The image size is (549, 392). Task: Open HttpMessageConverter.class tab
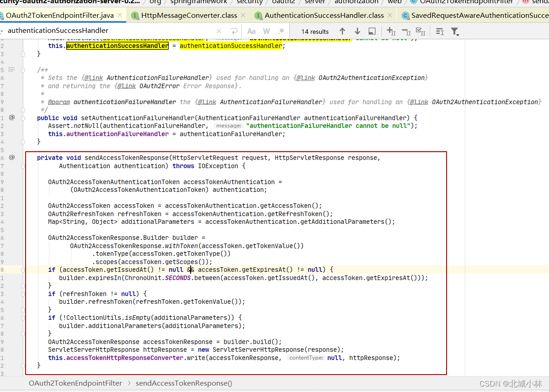pyautogui.click(x=189, y=15)
